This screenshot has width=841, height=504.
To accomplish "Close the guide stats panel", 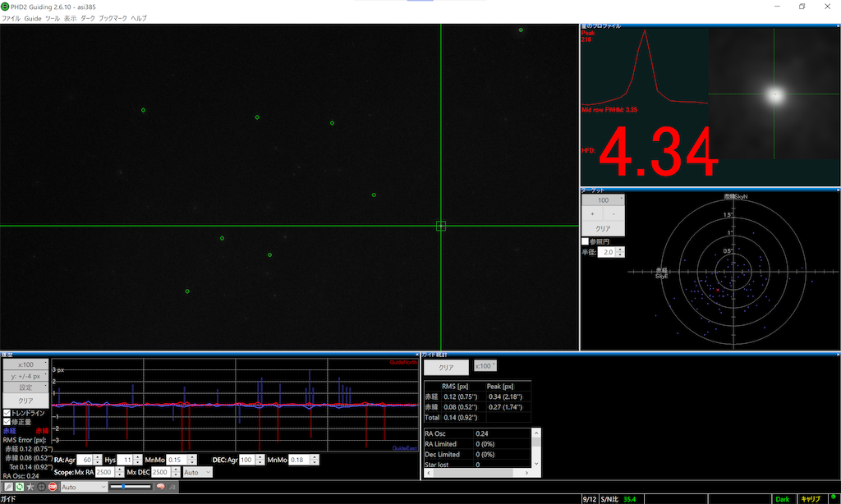I will pyautogui.click(x=838, y=355).
